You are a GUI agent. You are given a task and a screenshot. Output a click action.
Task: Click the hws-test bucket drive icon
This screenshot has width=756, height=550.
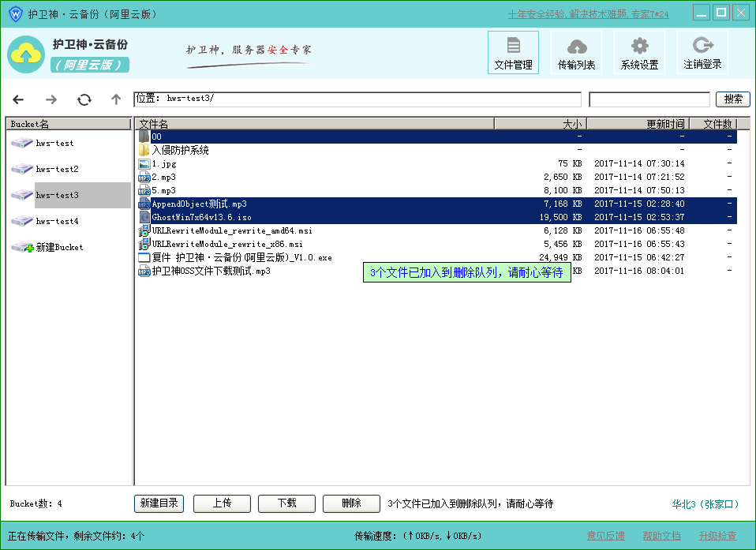[x=21, y=143]
